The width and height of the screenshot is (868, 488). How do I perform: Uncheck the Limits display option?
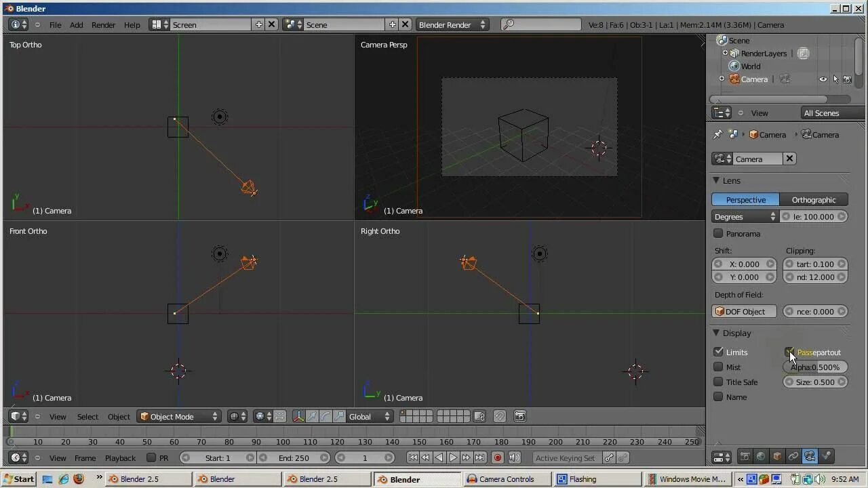718,352
